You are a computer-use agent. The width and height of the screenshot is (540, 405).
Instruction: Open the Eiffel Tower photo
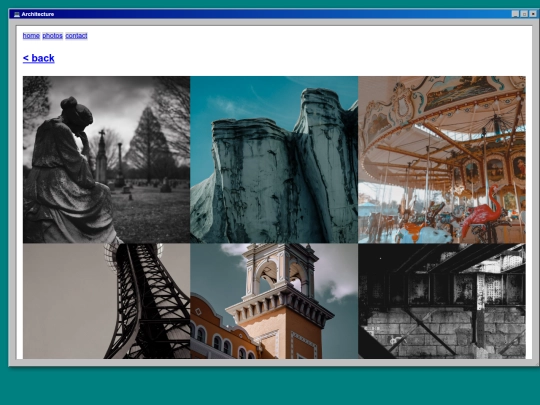[x=106, y=301]
